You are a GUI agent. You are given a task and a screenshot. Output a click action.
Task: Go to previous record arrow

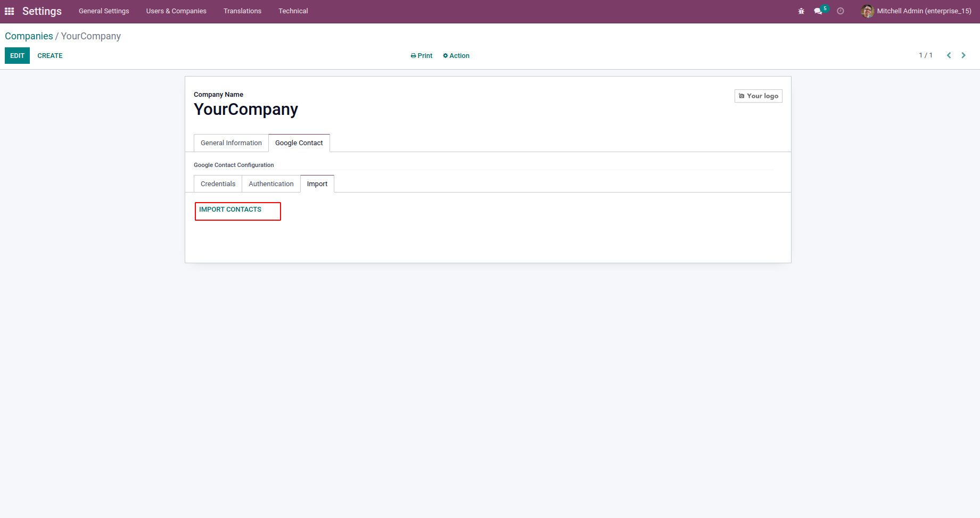[x=949, y=55]
